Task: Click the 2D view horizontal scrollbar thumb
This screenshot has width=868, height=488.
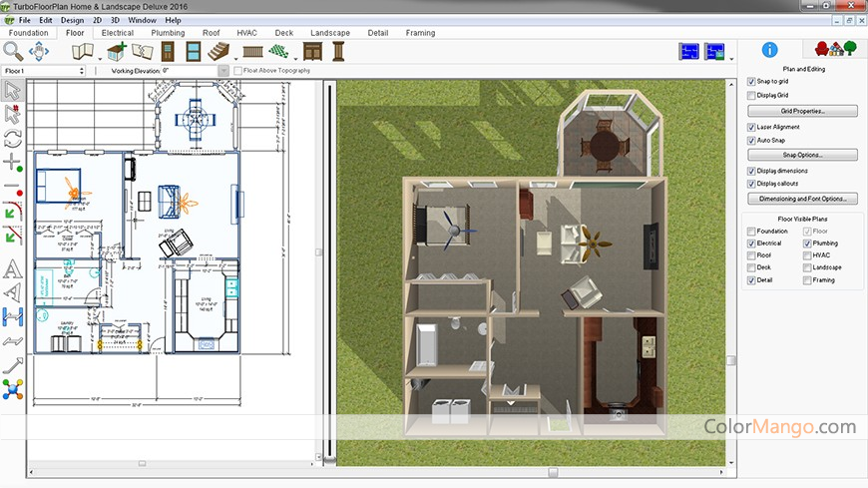Action: (x=142, y=464)
